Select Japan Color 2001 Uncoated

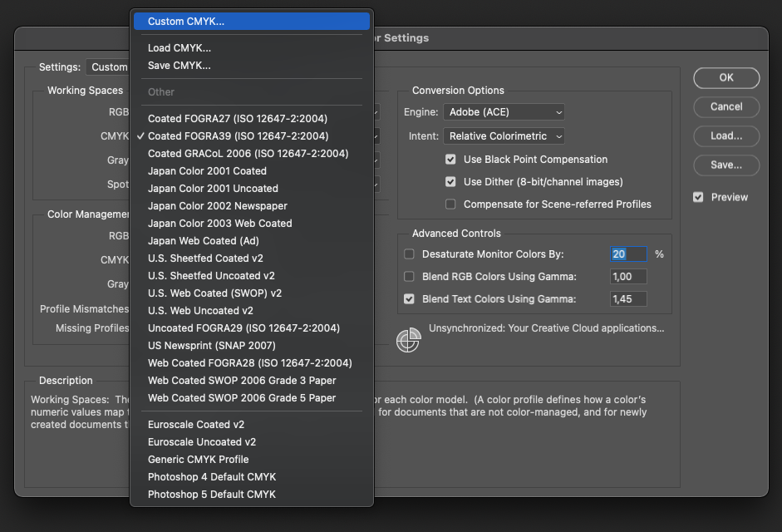[x=252, y=188]
